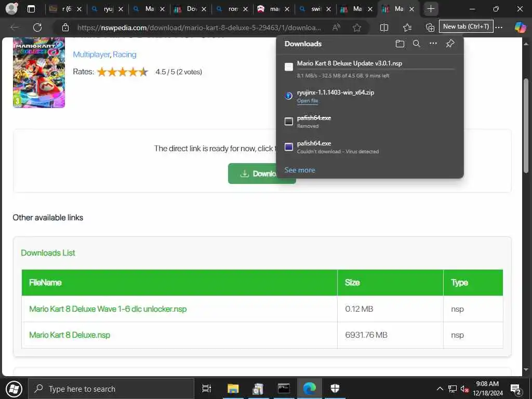The width and height of the screenshot is (532, 399).
Task: Open a new tab with the plus button
Action: [x=431, y=9]
